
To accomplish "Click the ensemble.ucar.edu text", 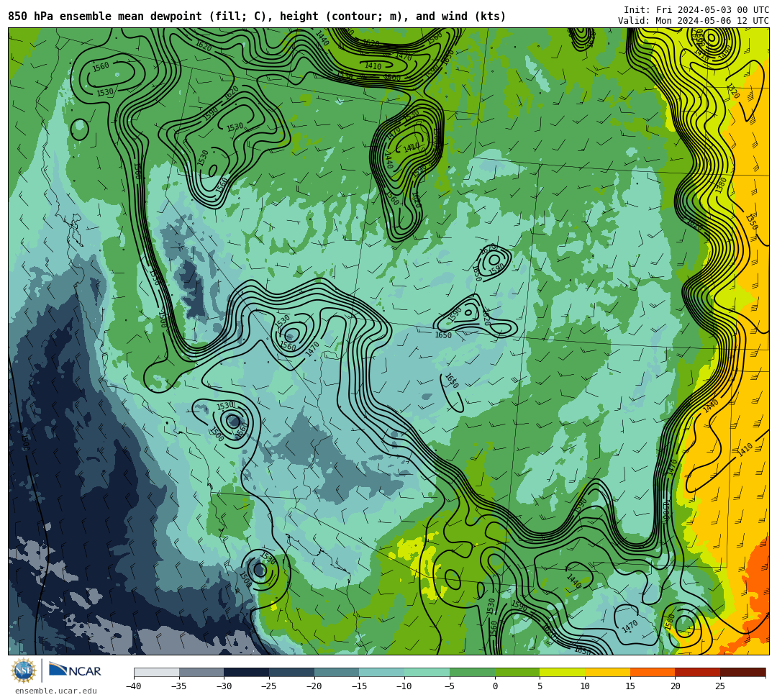I will pos(55,691).
